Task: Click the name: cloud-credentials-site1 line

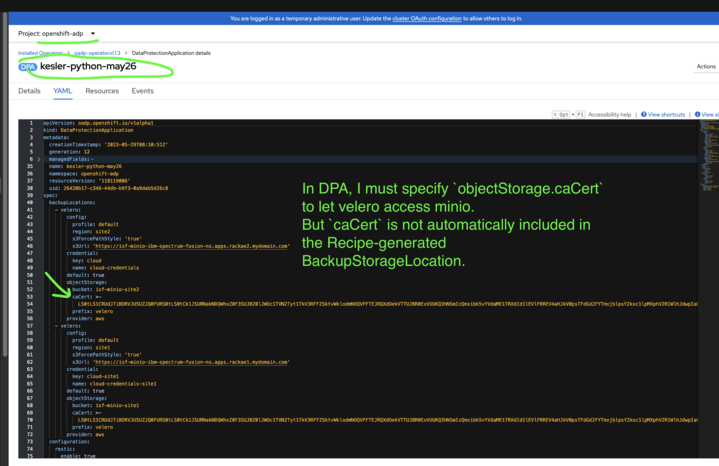Action: pos(114,383)
